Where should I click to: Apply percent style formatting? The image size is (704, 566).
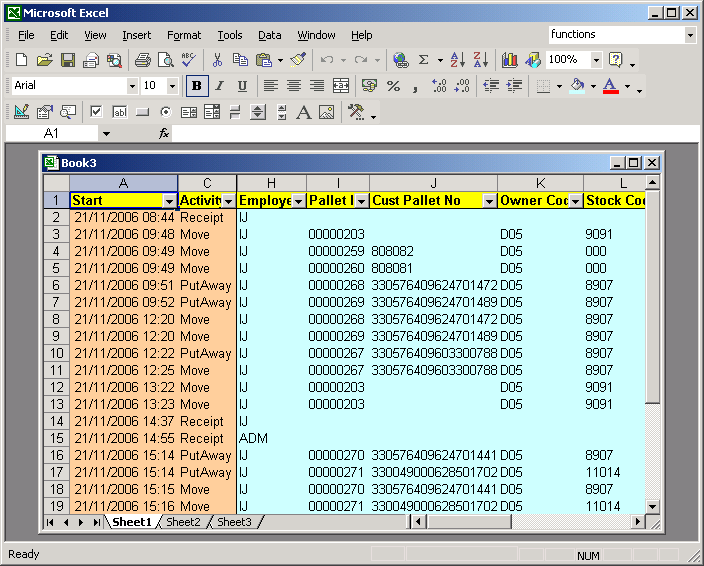click(x=393, y=86)
